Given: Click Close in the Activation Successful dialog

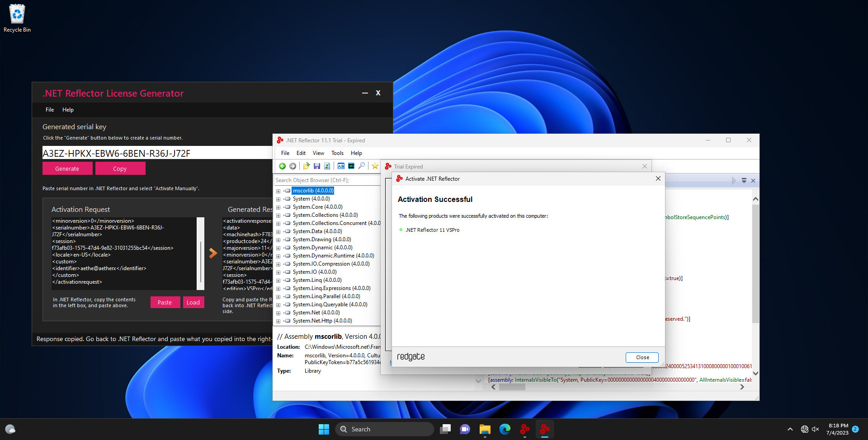Looking at the screenshot, I should (642, 357).
